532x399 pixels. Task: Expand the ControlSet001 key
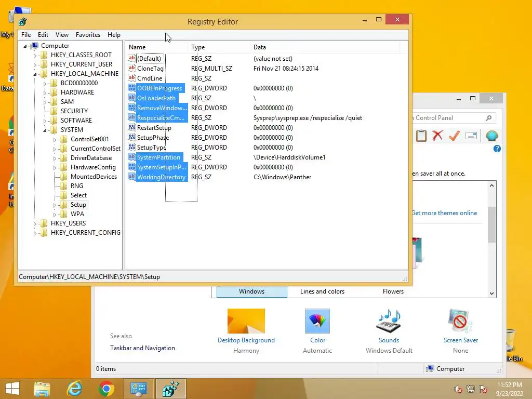pos(55,139)
